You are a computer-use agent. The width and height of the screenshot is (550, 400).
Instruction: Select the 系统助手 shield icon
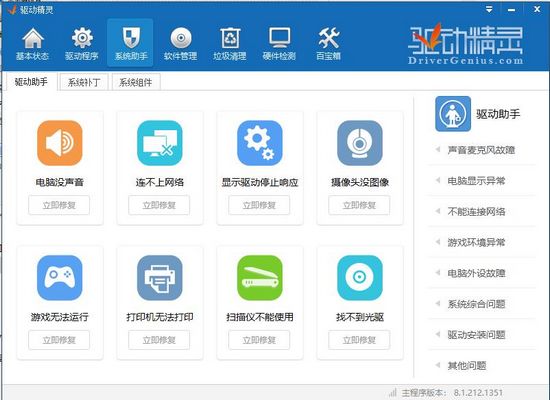[x=131, y=38]
